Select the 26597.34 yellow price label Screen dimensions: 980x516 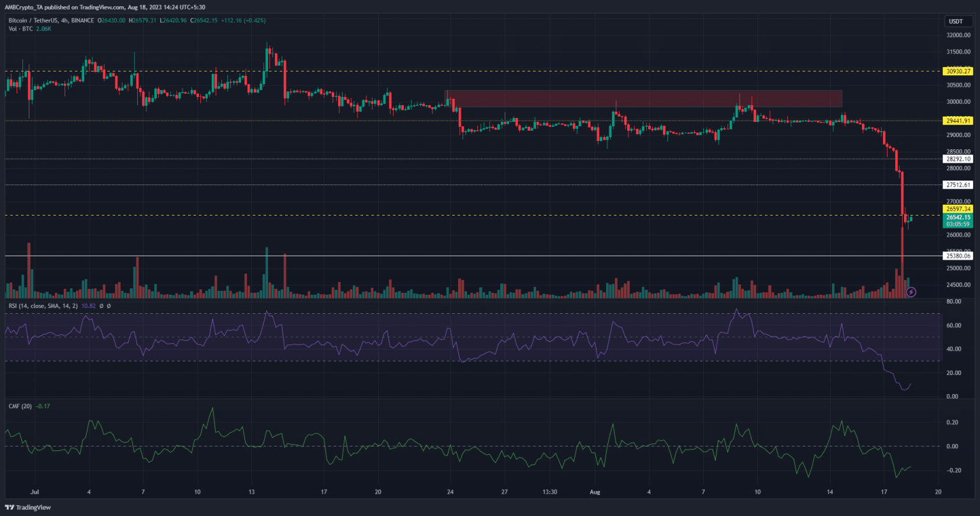(958, 209)
